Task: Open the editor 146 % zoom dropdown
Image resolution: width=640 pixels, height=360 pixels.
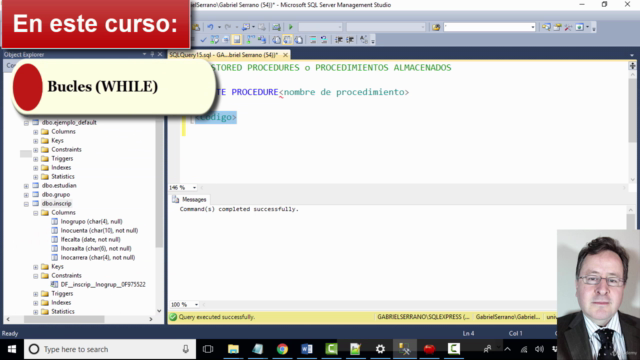Action: coord(194,188)
